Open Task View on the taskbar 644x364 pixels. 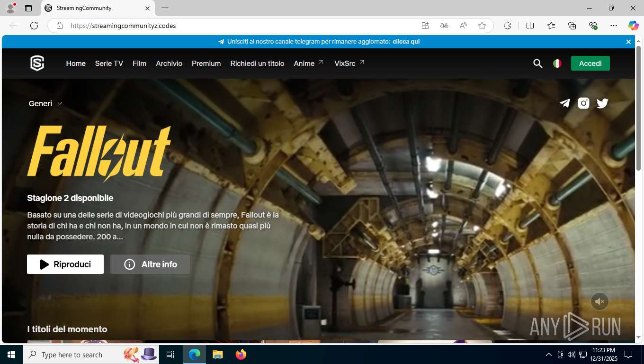(171, 355)
